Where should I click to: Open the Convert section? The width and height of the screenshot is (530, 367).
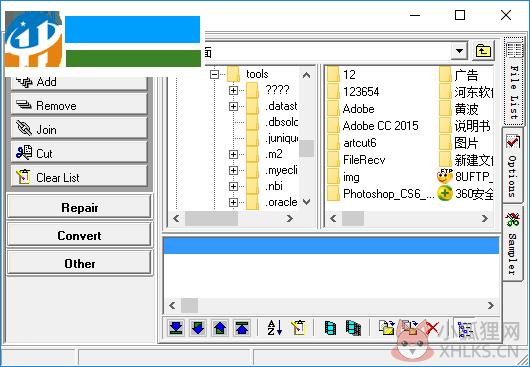coord(79,235)
